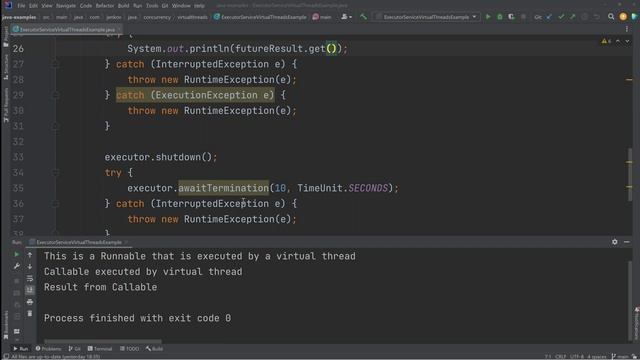Viewport: 640px width, 360px height.
Task: Open the run configuration dropdown
Action: (x=426, y=17)
